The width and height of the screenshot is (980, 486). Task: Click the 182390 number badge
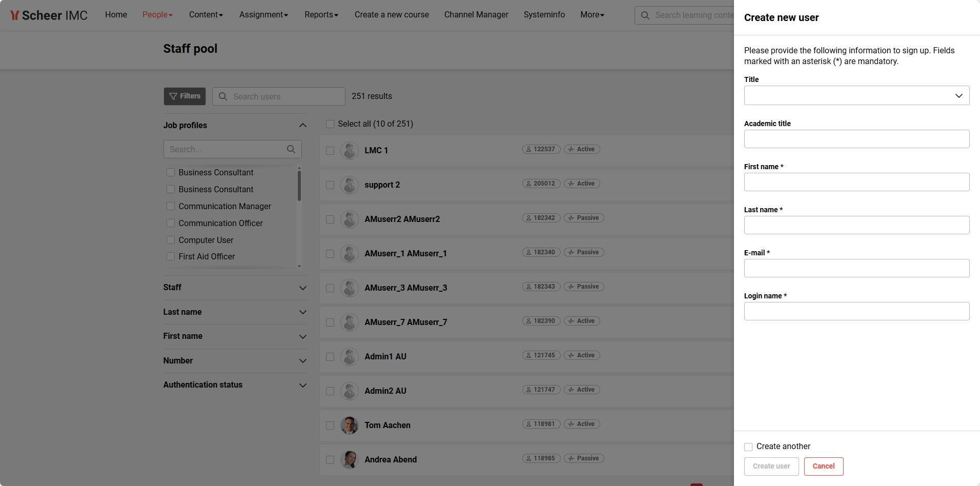coord(541,321)
